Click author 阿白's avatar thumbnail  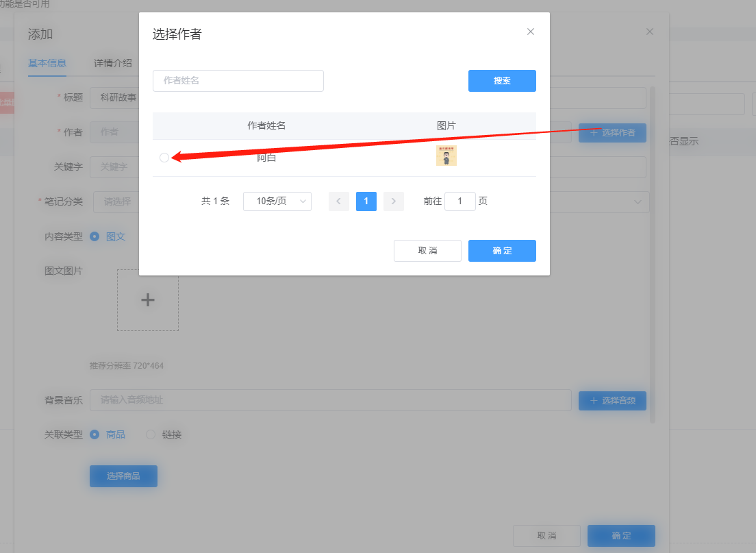point(446,155)
